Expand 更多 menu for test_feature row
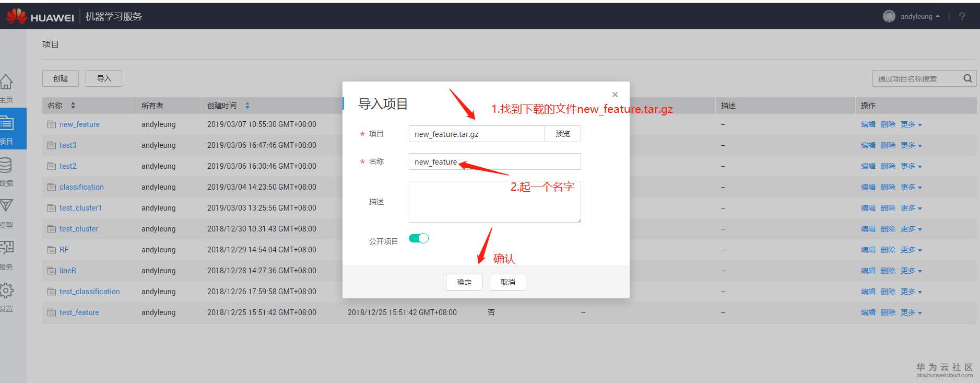Screen dimensions: 980x383 pos(911,312)
